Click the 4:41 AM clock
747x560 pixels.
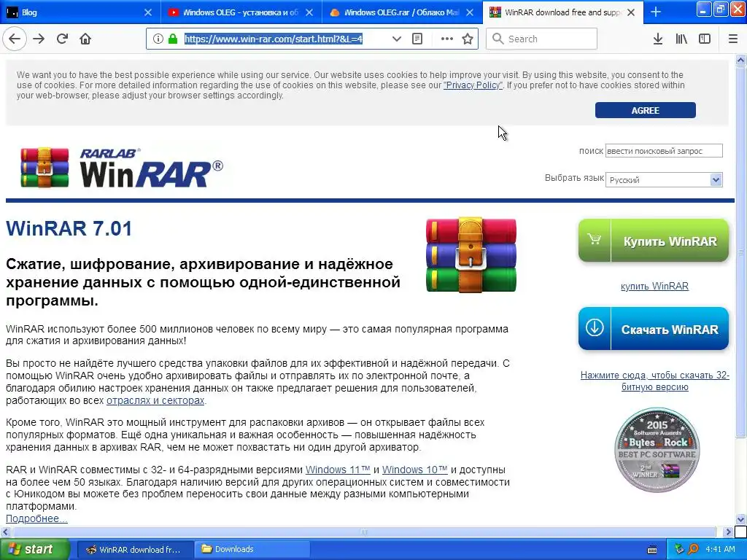[720, 549]
